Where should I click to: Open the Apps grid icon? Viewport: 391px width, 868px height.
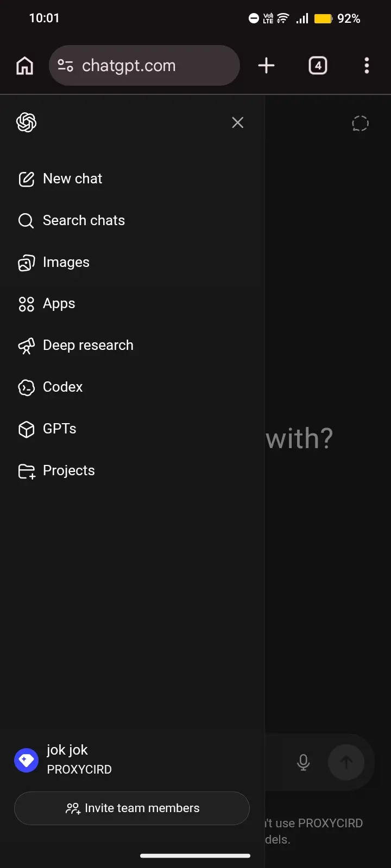point(26,304)
